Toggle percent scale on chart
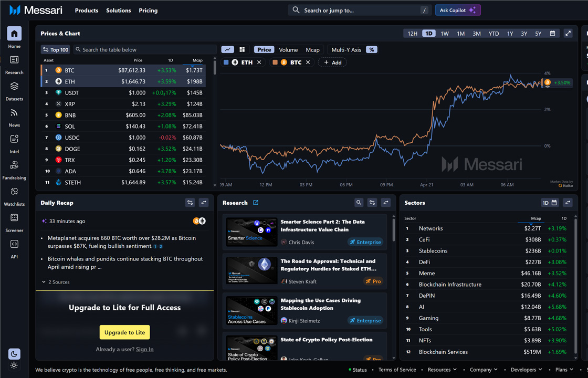 [x=372, y=49]
